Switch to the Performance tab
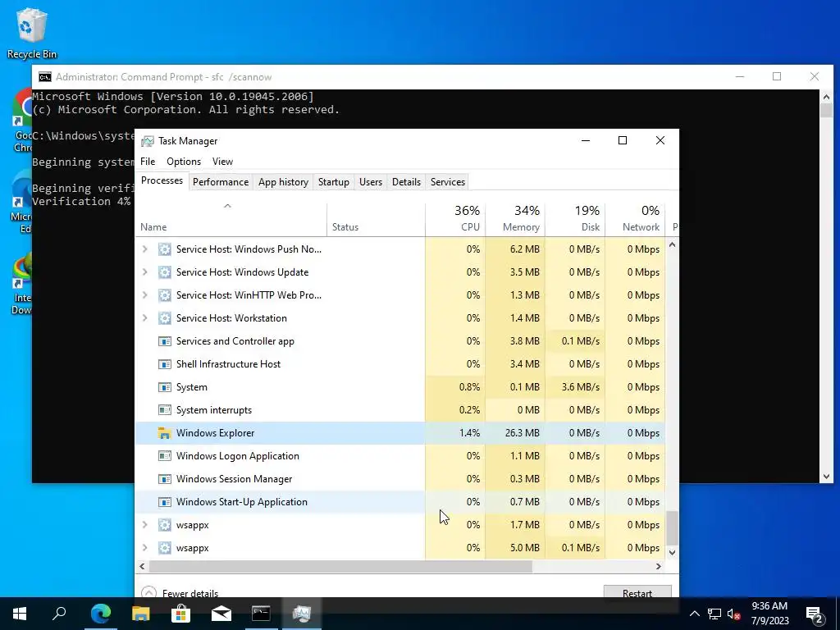840x630 pixels. click(221, 182)
